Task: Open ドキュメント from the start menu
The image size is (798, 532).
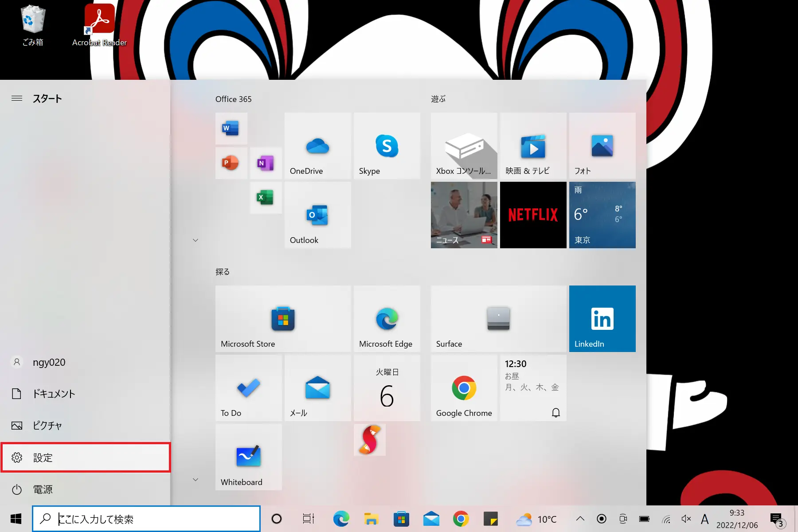Action: click(85, 394)
